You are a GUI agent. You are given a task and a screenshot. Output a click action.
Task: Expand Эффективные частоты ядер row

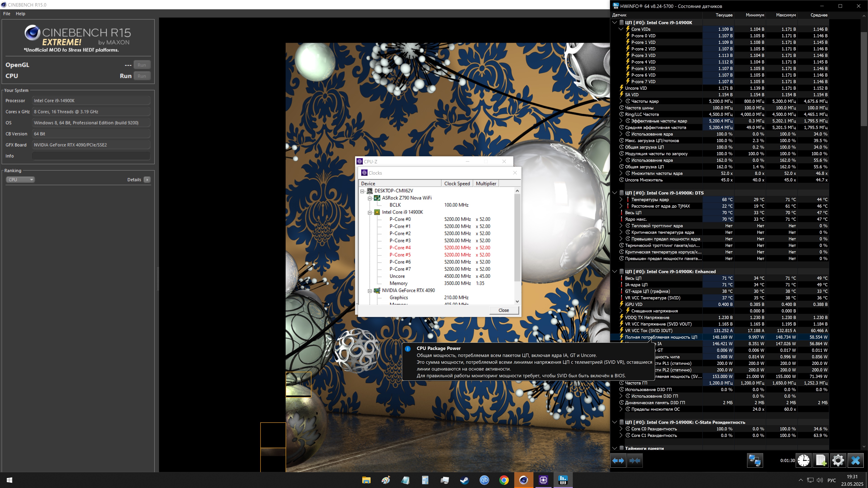[621, 121]
